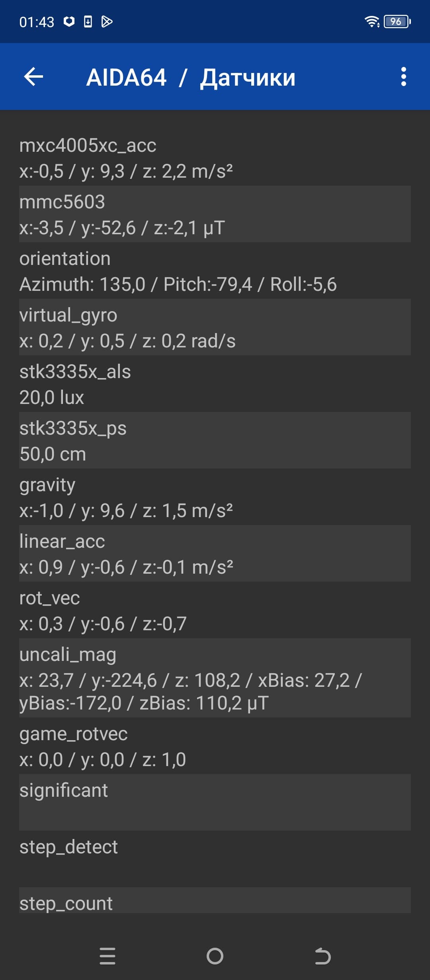Select the stk3335x_ps proximity row
The width and height of the screenshot is (430, 980).
point(215,441)
